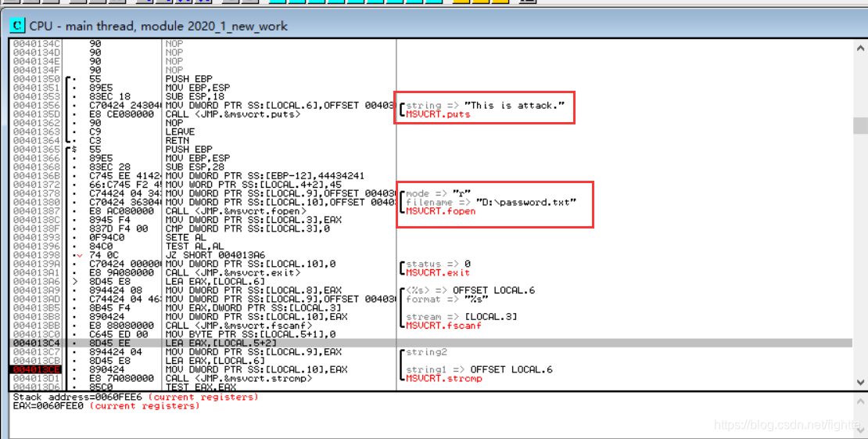Select the <%s> => OFFSET LOCAL.6 comment

point(471,290)
